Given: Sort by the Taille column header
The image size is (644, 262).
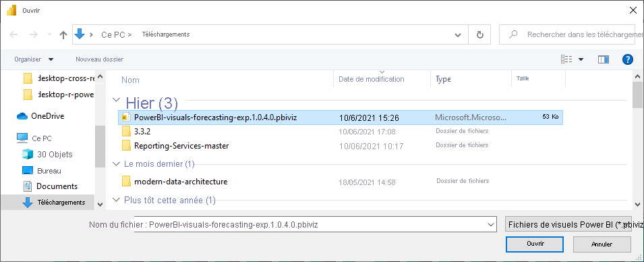Looking at the screenshot, I should [523, 78].
